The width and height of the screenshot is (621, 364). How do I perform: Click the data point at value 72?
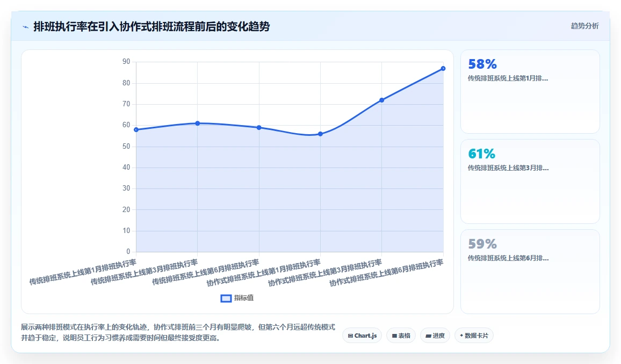click(382, 100)
